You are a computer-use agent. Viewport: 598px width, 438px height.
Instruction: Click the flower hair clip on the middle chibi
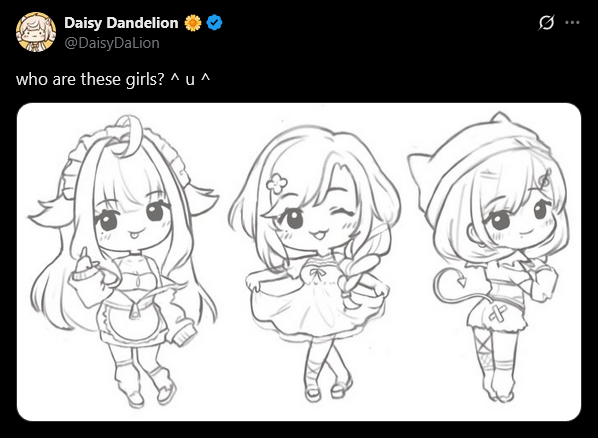pos(276,183)
